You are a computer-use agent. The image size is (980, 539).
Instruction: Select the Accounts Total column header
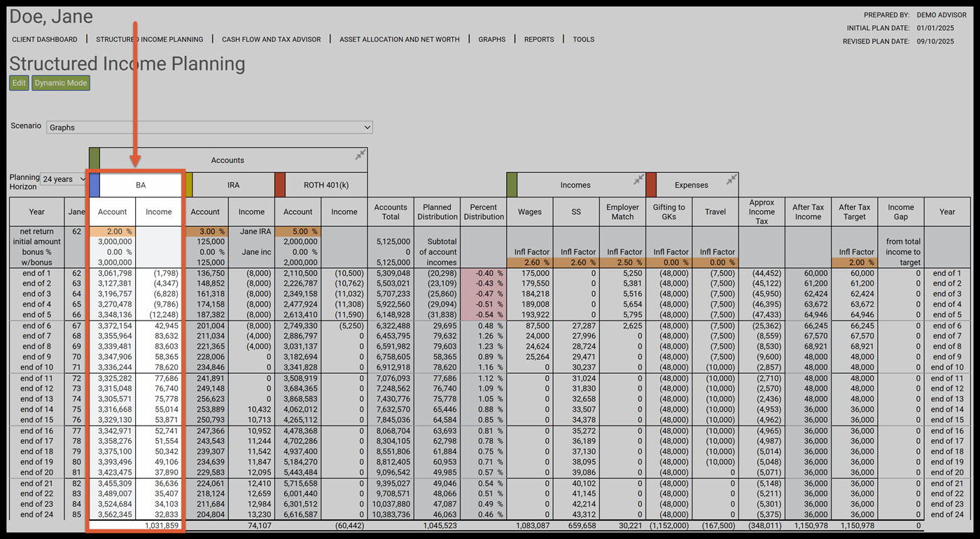coord(391,212)
